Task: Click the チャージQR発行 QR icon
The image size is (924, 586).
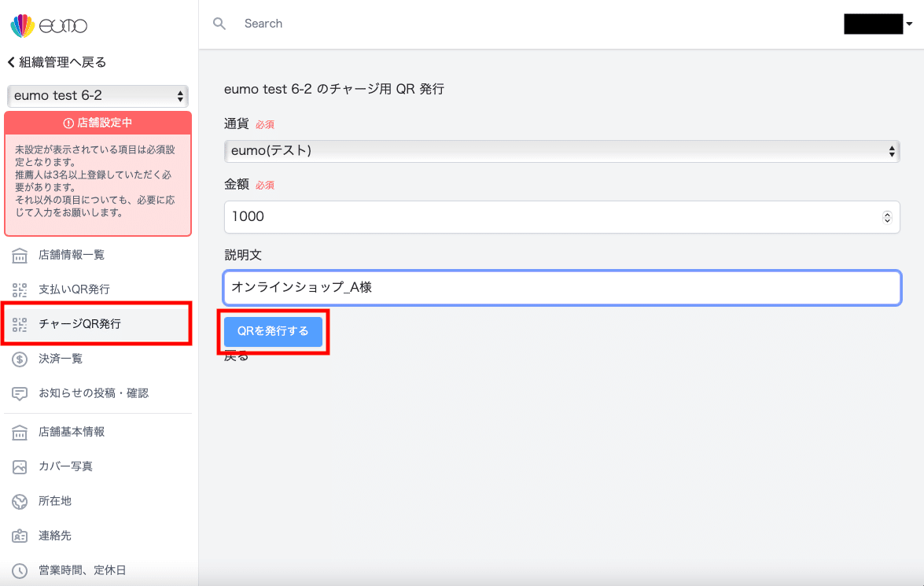Action: click(20, 324)
